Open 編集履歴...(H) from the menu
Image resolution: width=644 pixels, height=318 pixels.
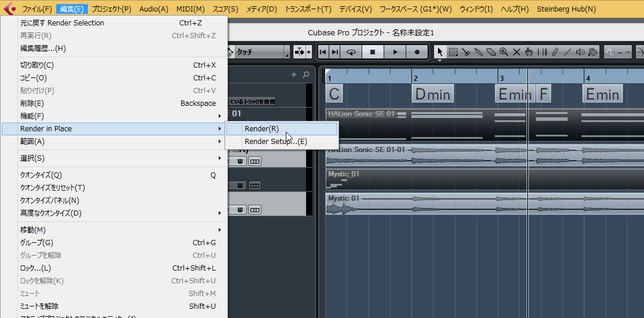(115, 49)
